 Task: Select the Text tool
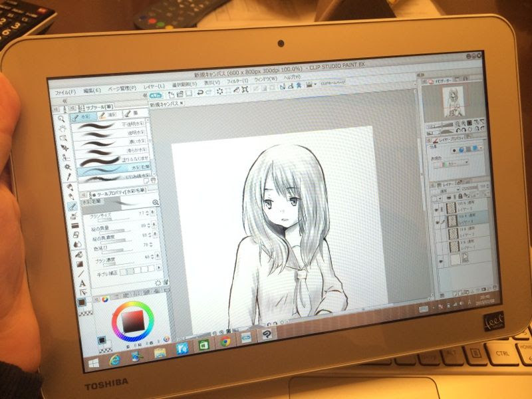[82, 283]
